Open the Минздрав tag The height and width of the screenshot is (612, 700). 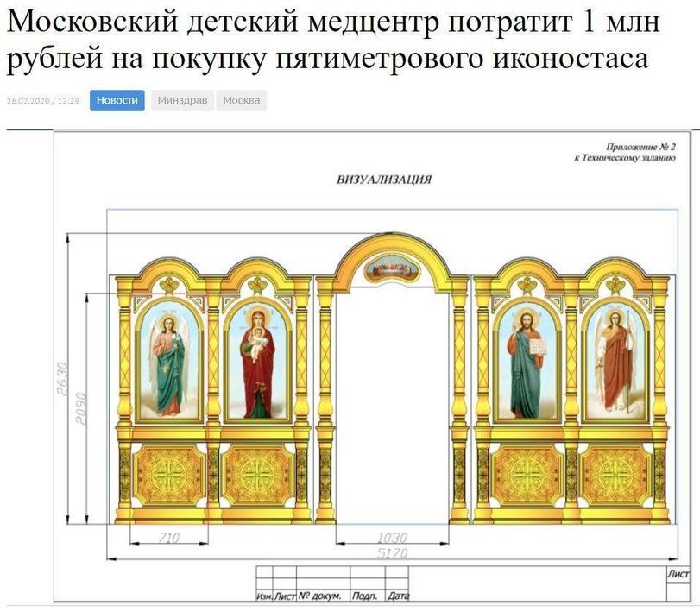coord(182,100)
